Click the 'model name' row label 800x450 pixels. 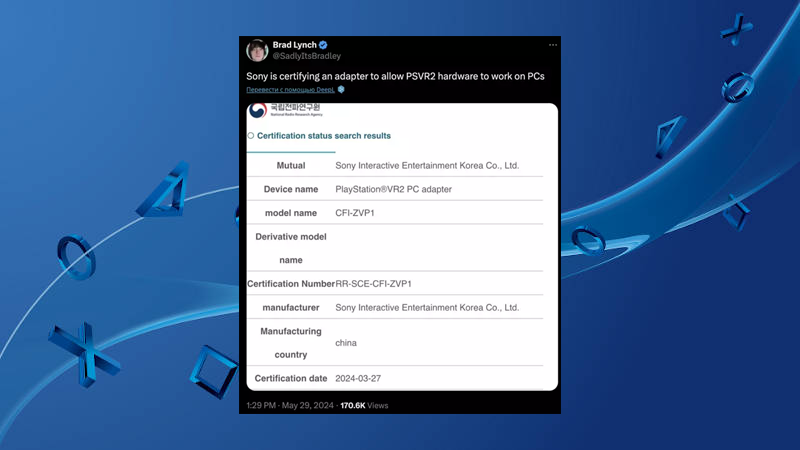pos(291,213)
